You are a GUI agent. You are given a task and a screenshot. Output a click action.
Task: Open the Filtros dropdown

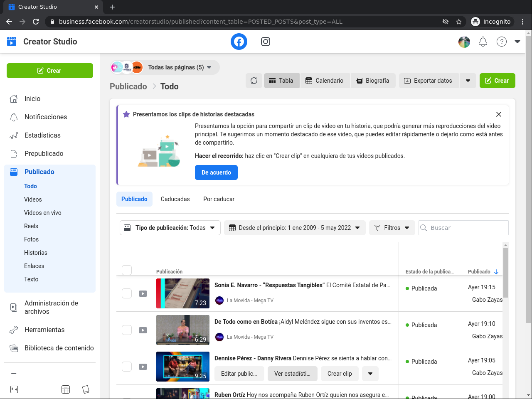point(392,228)
